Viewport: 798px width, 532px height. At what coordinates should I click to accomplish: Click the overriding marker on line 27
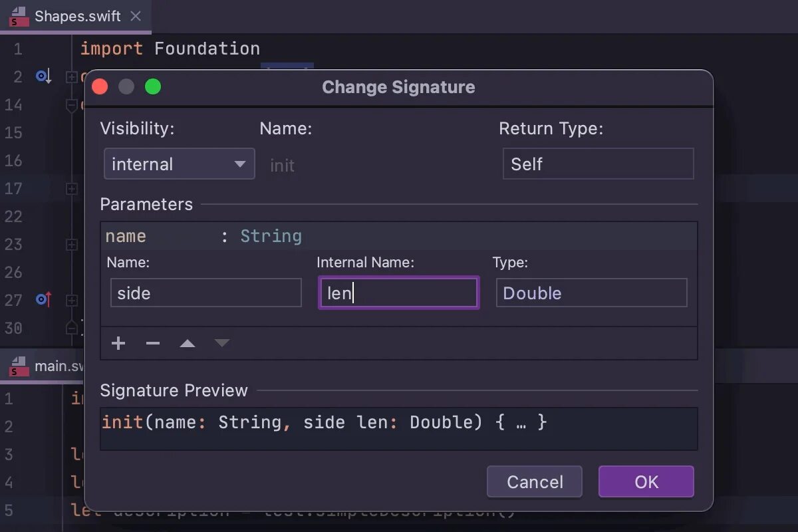[43, 300]
